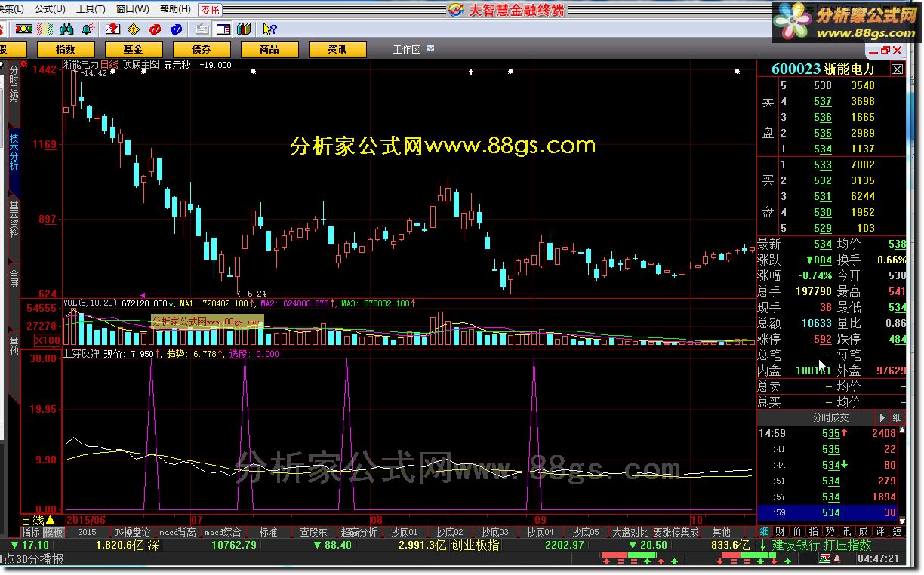
Task: Select the 要涨停集成 template tab
Action: tap(676, 532)
